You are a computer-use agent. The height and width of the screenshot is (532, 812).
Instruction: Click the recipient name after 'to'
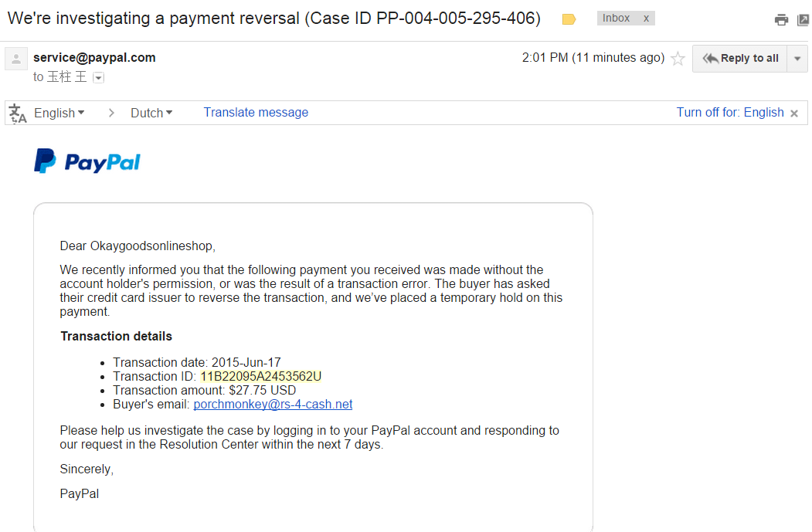coord(66,77)
